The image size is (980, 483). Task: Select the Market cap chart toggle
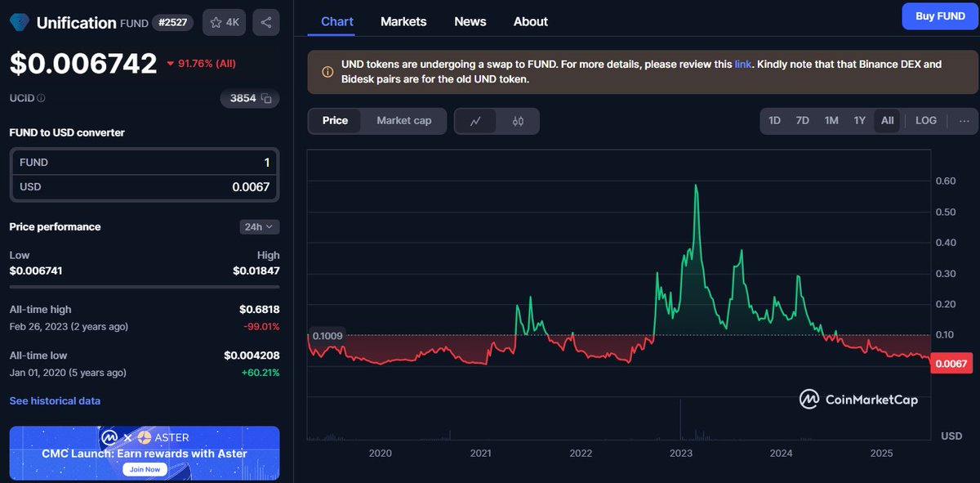(x=404, y=121)
